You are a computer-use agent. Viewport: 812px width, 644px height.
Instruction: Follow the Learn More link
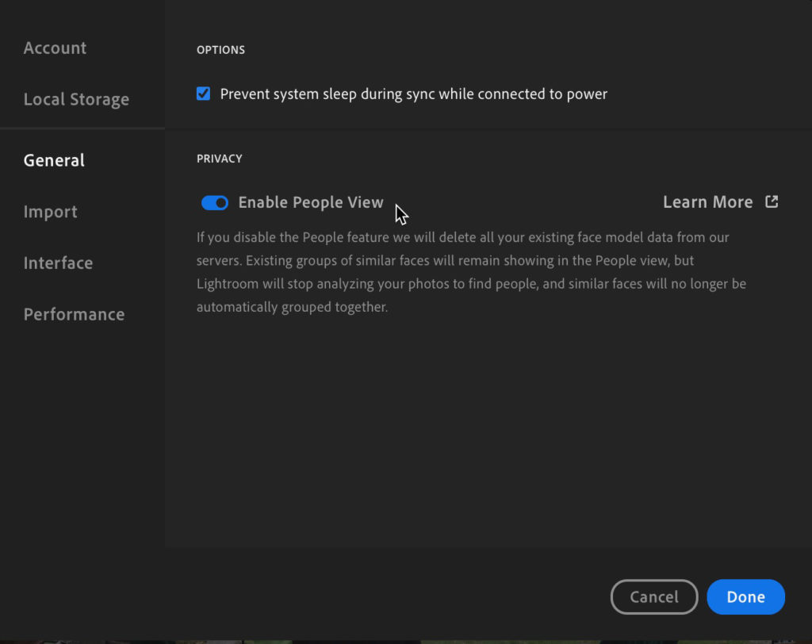708,201
